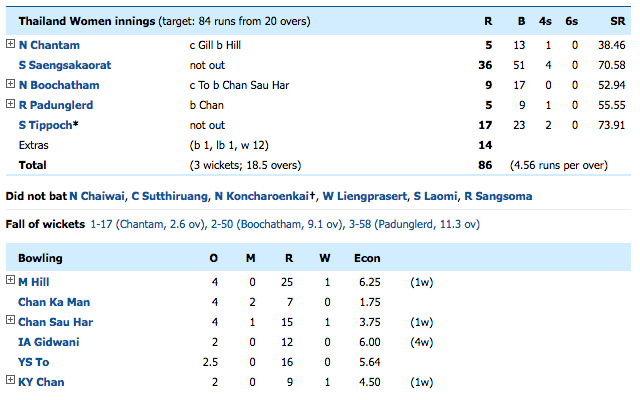Open S Saengsakaorat's player page

click(x=65, y=65)
